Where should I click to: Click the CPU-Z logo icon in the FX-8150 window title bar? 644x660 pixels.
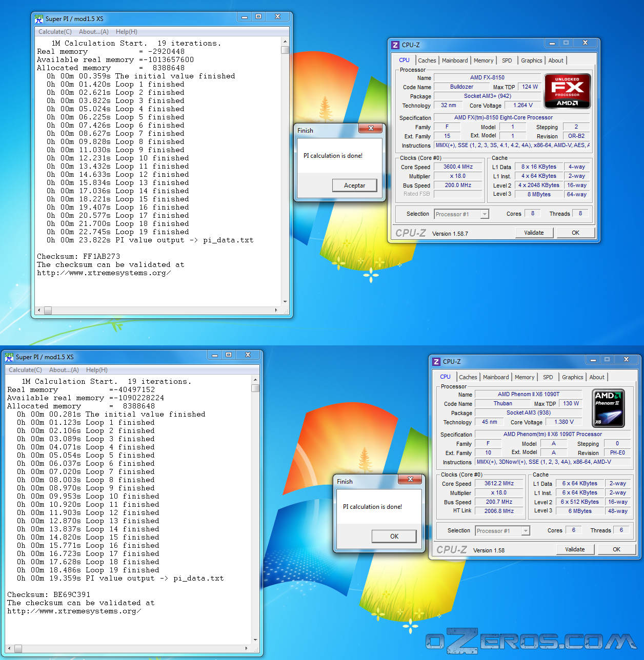pos(395,45)
